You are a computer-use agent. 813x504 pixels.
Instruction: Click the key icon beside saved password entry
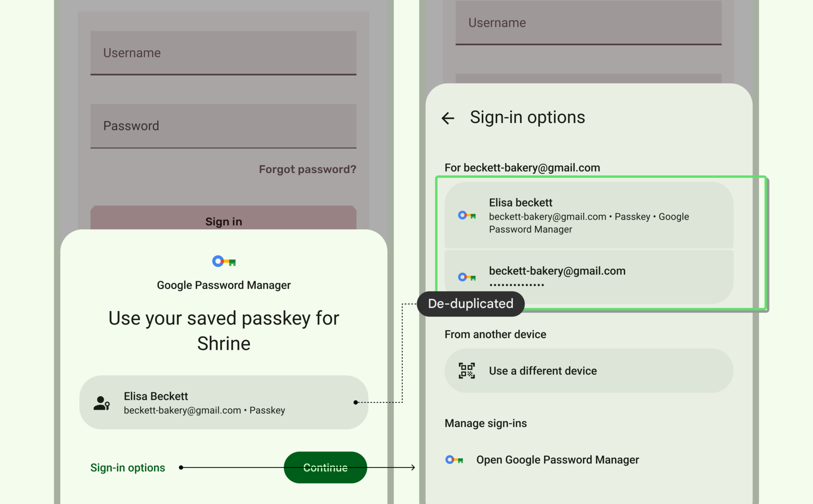467,277
